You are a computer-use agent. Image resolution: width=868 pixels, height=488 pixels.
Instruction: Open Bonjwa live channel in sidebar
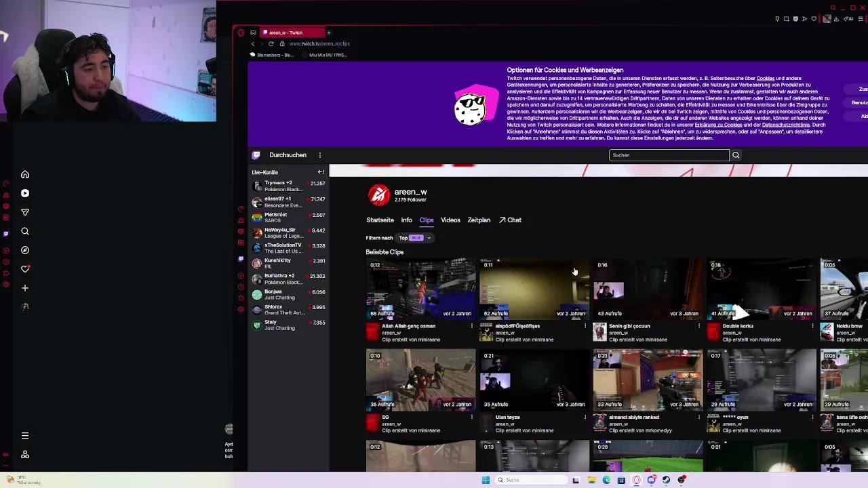click(x=288, y=295)
